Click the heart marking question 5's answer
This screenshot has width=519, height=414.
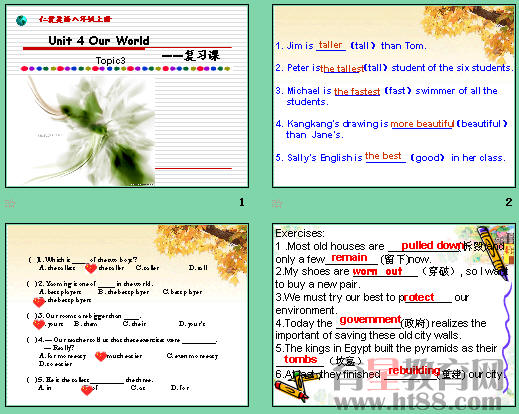click(87, 390)
